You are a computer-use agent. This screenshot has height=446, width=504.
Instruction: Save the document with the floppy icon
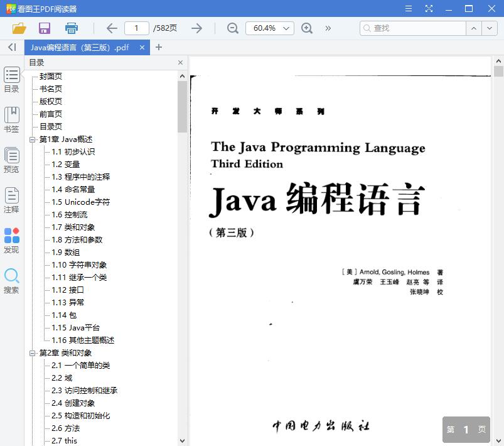coord(45,28)
